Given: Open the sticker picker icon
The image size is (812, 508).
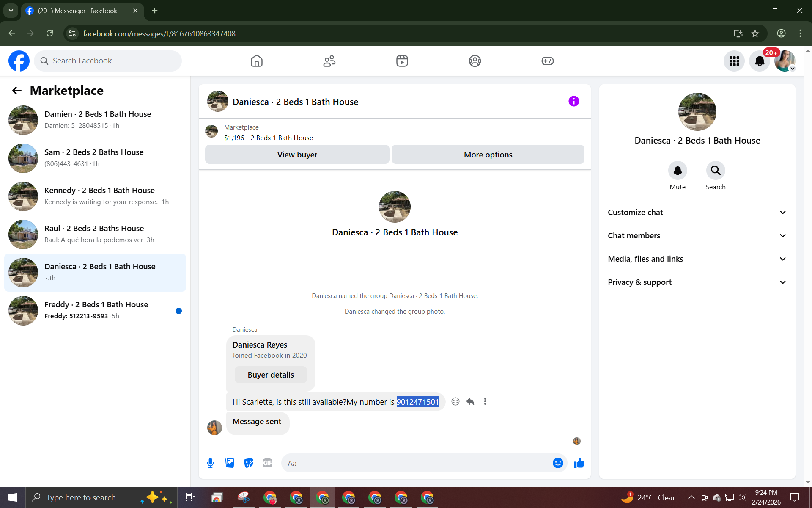Looking at the screenshot, I should (249, 463).
